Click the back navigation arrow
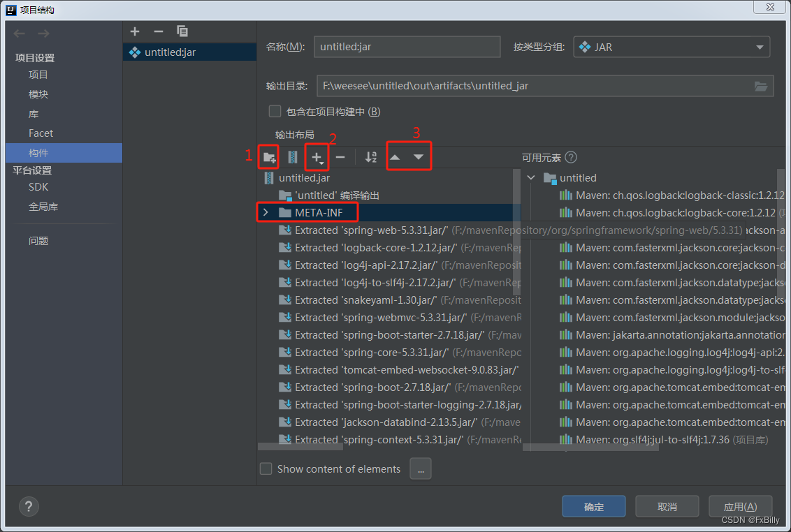The image size is (791, 532). tap(19, 32)
